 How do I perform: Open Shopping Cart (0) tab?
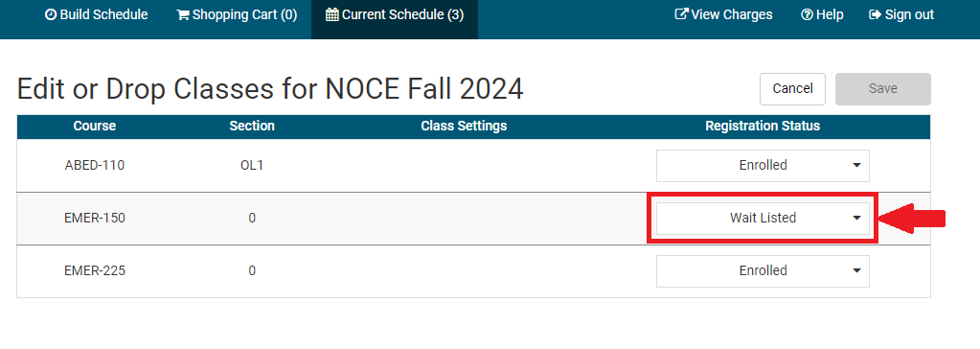237,14
